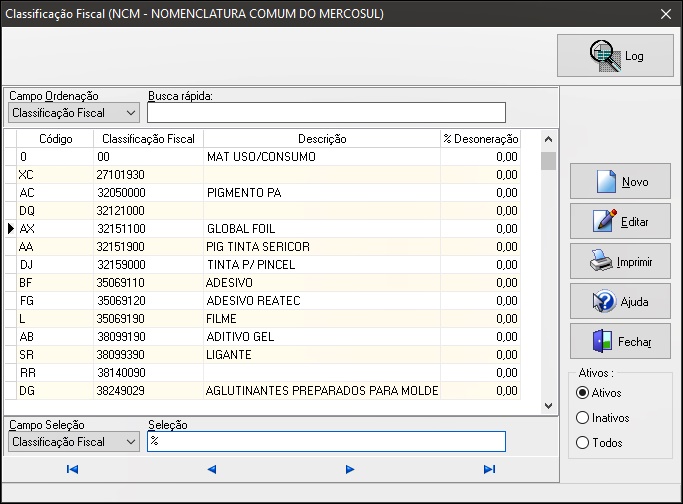Select the cell 32121000
Viewport: 683px width, 504px height.
pos(148,211)
